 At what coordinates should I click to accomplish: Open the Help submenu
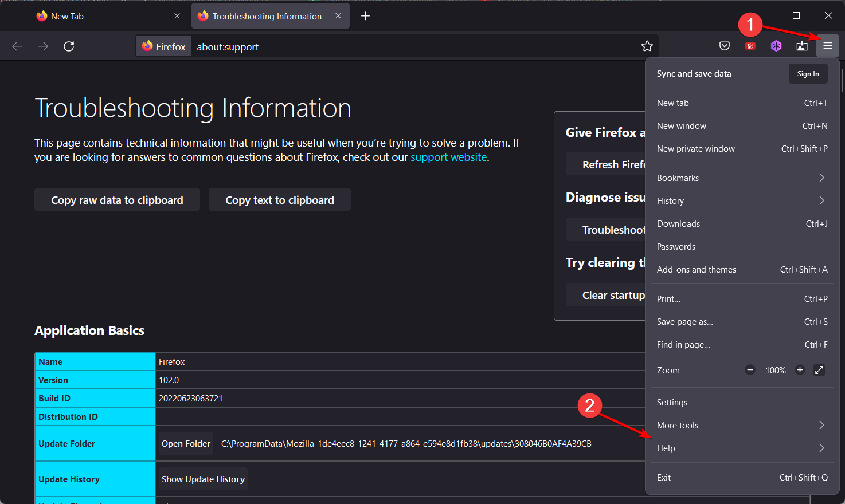(742, 448)
